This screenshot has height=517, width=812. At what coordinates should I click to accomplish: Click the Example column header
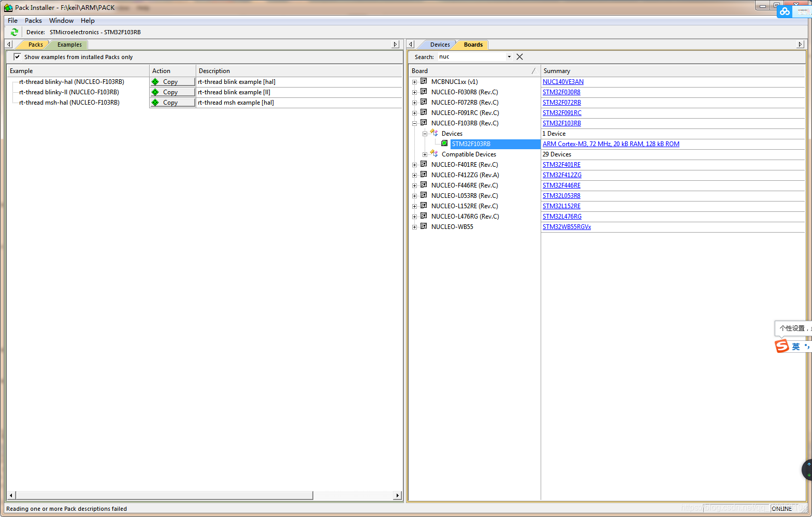point(78,71)
